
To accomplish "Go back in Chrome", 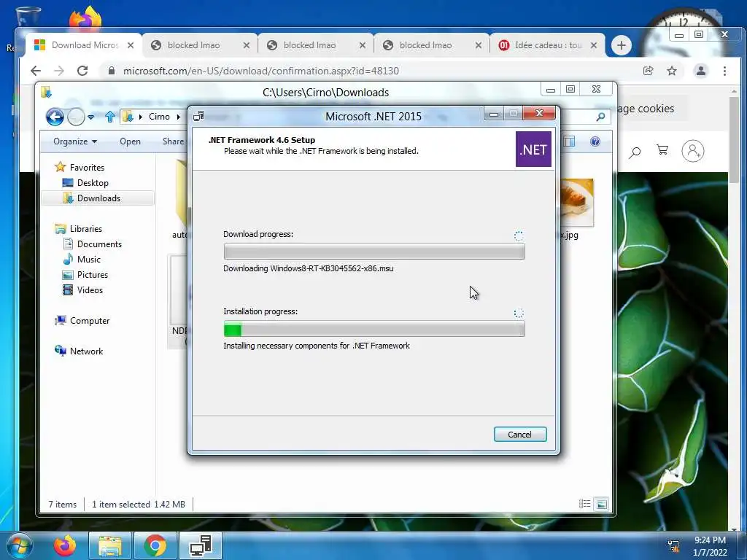I will coord(36,71).
